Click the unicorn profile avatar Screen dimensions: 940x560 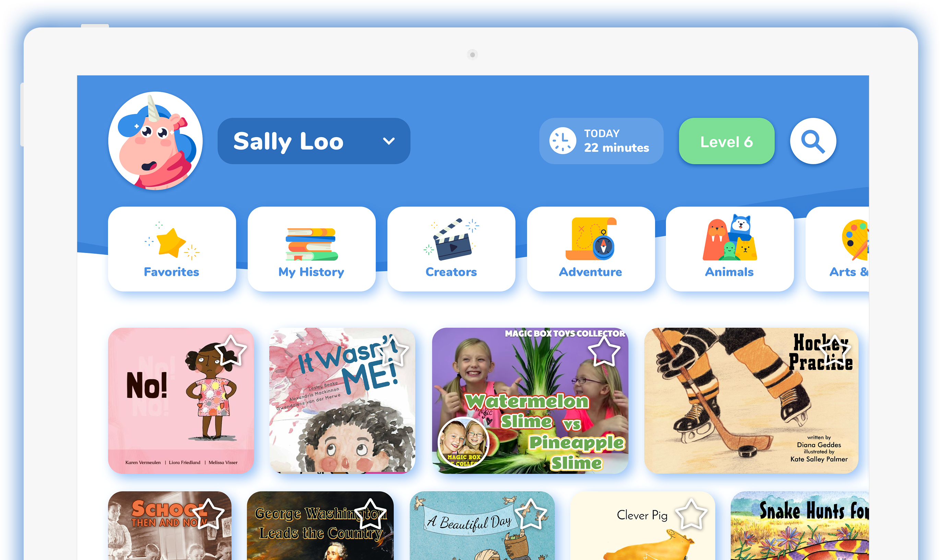click(155, 141)
